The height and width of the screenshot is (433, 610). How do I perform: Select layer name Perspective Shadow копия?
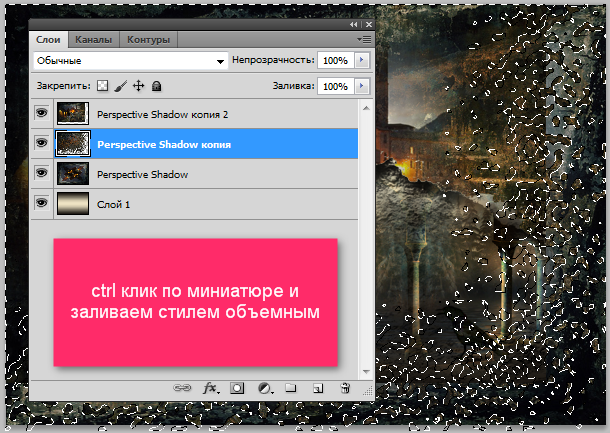click(164, 145)
